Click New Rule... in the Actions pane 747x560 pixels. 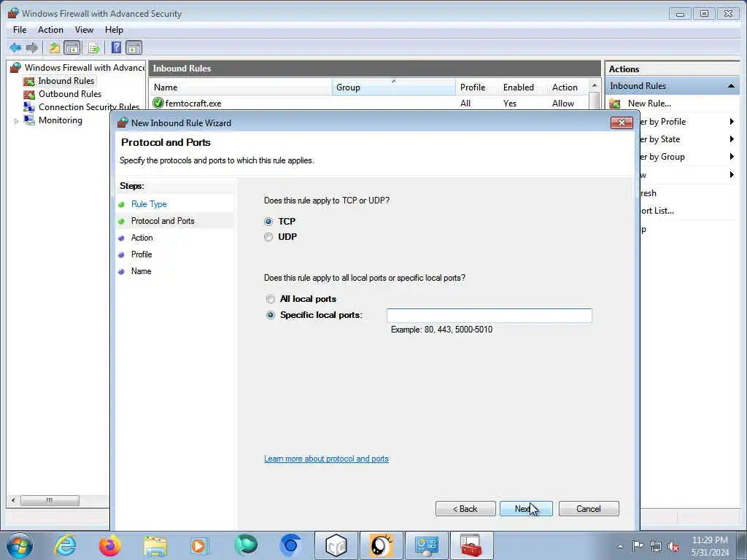[x=649, y=104]
